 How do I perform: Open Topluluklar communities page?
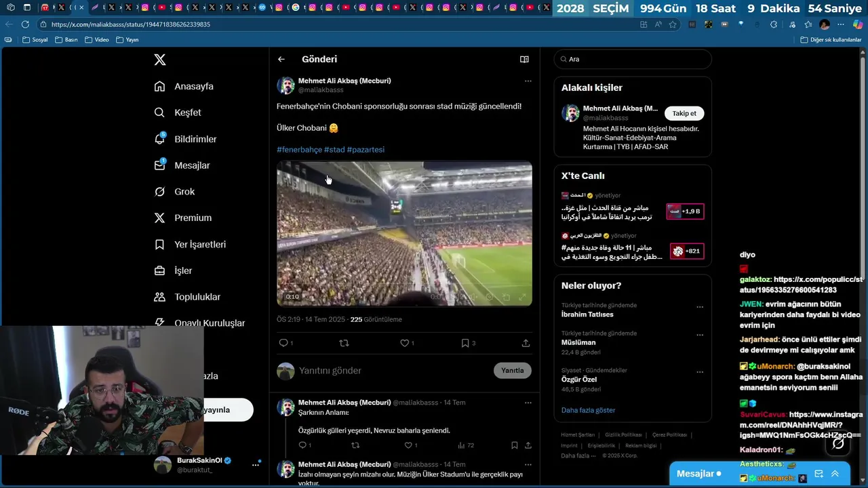(187, 297)
